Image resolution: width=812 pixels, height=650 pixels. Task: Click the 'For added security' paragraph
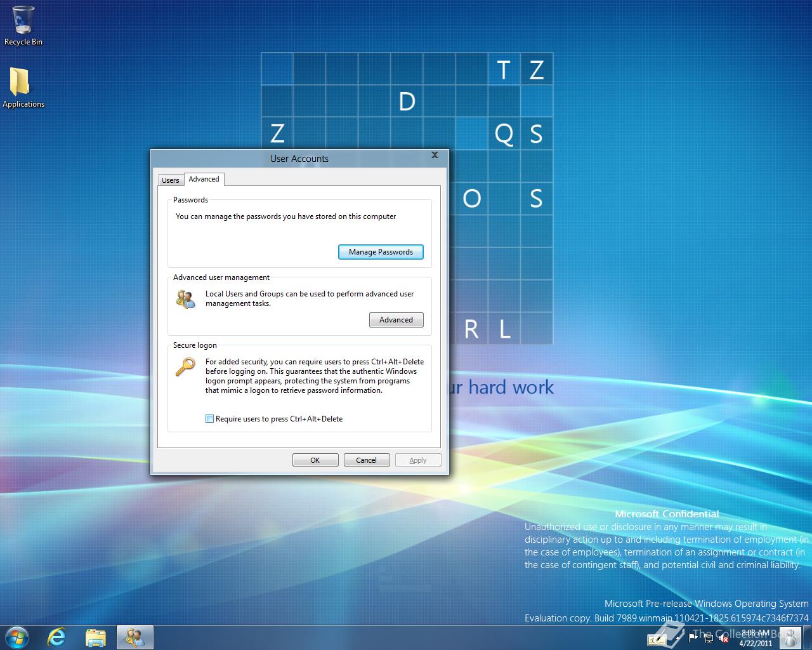(315, 376)
